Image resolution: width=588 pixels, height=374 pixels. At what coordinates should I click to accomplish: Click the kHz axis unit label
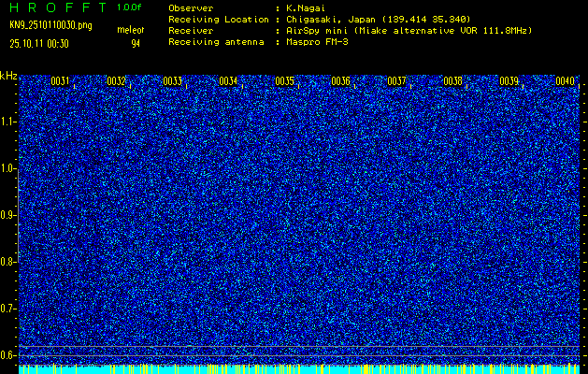8,76
